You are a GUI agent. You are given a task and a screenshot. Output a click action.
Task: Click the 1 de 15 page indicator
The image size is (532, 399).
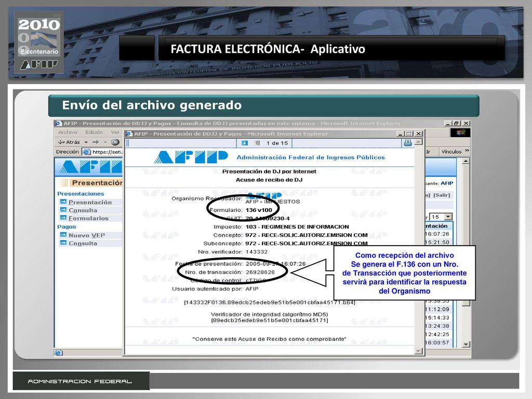click(277, 143)
